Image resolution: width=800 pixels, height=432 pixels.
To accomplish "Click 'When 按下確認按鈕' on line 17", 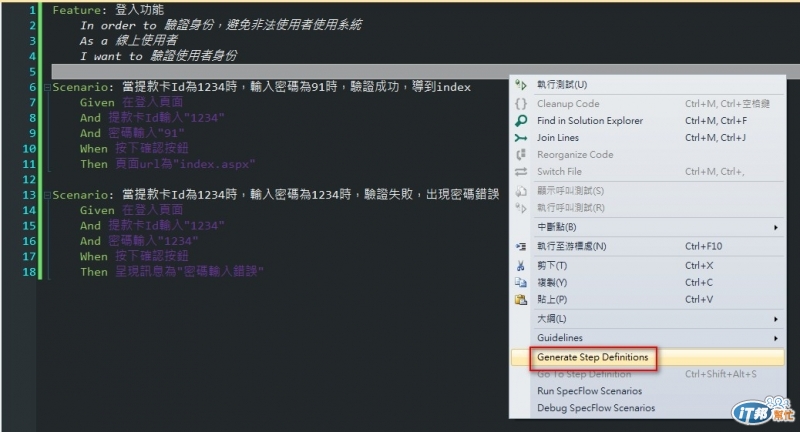I will [x=134, y=256].
